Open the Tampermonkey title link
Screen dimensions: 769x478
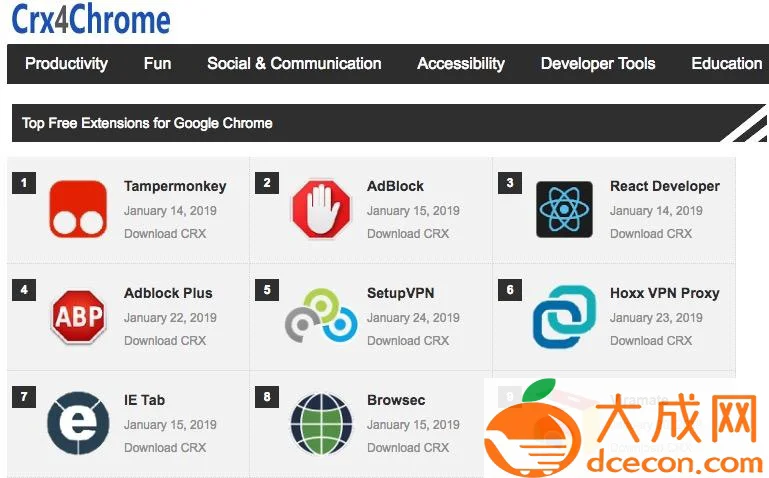pyautogui.click(x=175, y=186)
